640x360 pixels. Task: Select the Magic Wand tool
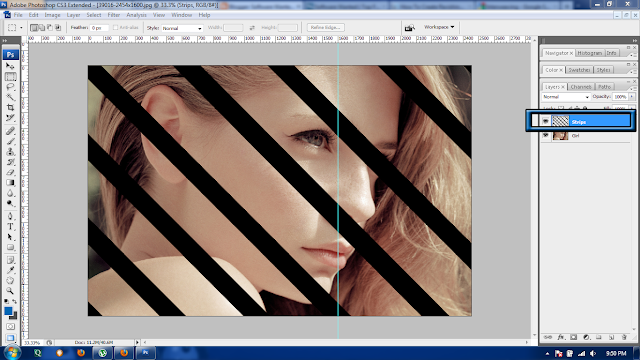[x=10, y=97]
